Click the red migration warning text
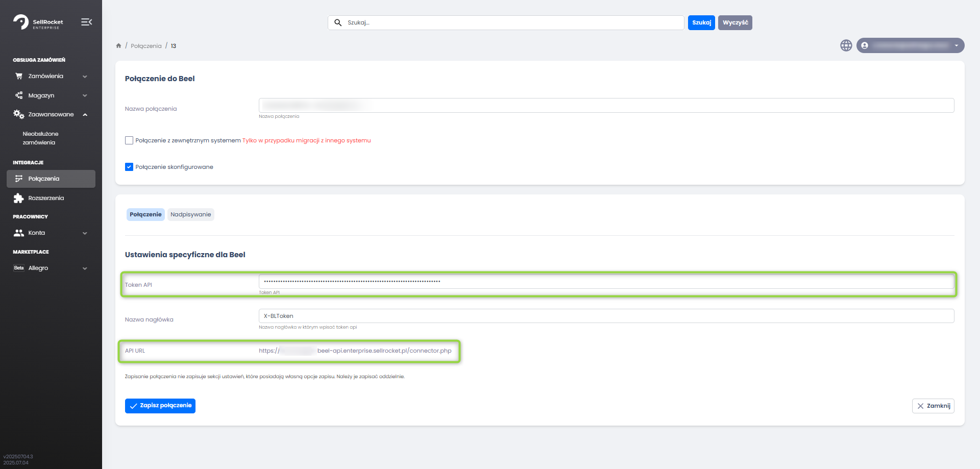The width and height of the screenshot is (980, 469). tap(307, 140)
